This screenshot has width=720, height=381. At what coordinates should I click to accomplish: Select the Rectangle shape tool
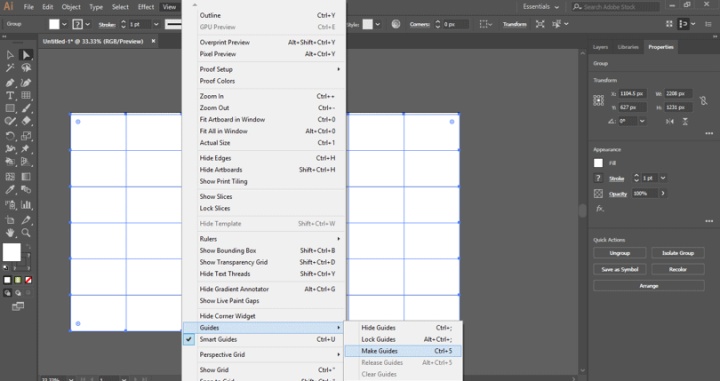10,108
